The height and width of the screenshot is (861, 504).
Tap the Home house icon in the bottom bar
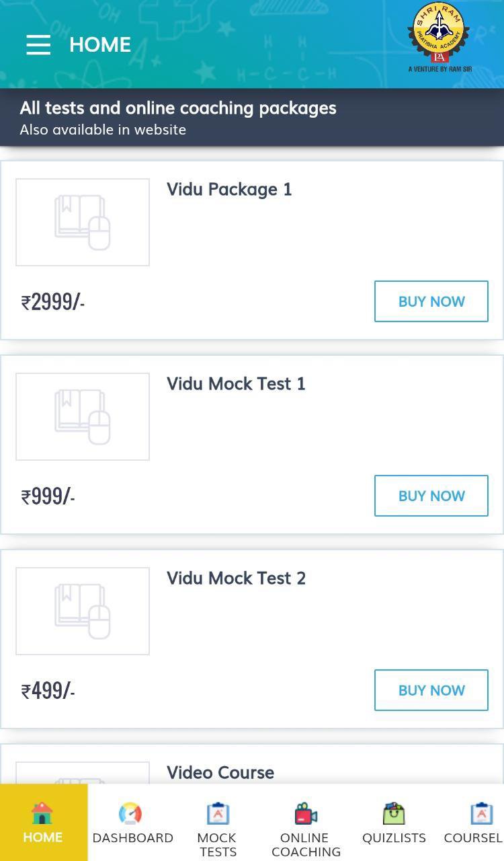(42, 813)
